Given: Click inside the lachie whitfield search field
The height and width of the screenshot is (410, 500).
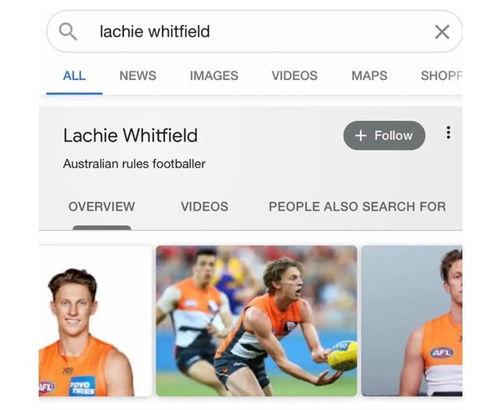Looking at the screenshot, I should [x=254, y=32].
